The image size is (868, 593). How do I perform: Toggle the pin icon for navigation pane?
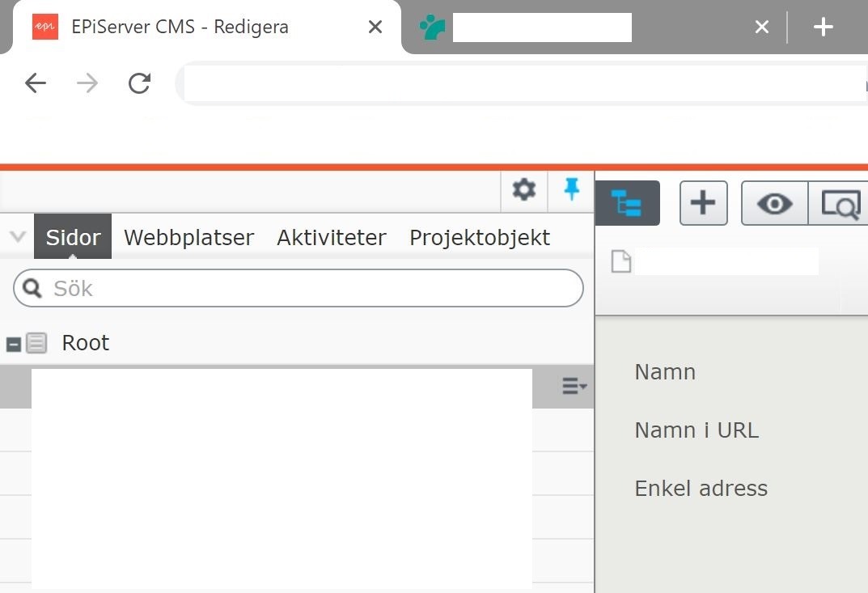(x=571, y=190)
